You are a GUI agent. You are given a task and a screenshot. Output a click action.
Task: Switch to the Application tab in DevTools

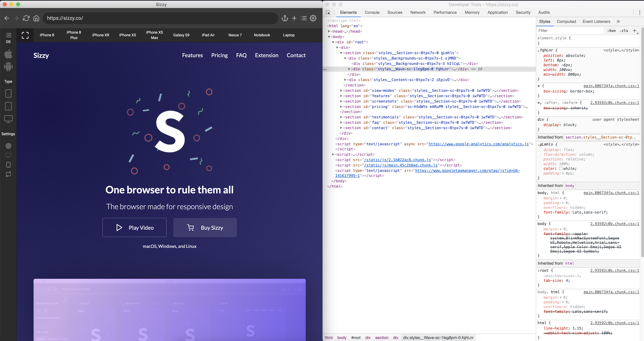(x=498, y=12)
